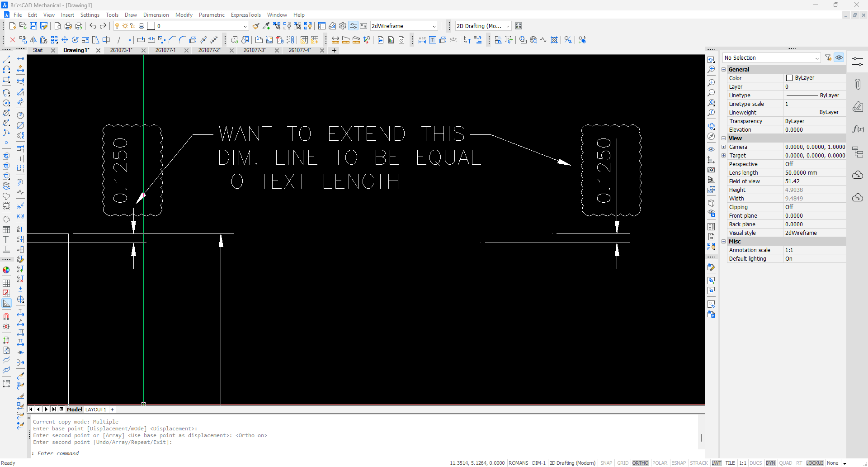Viewport: 868px width, 467px height.
Task: Select the color wheel icon in the sidebar
Action: click(6, 269)
